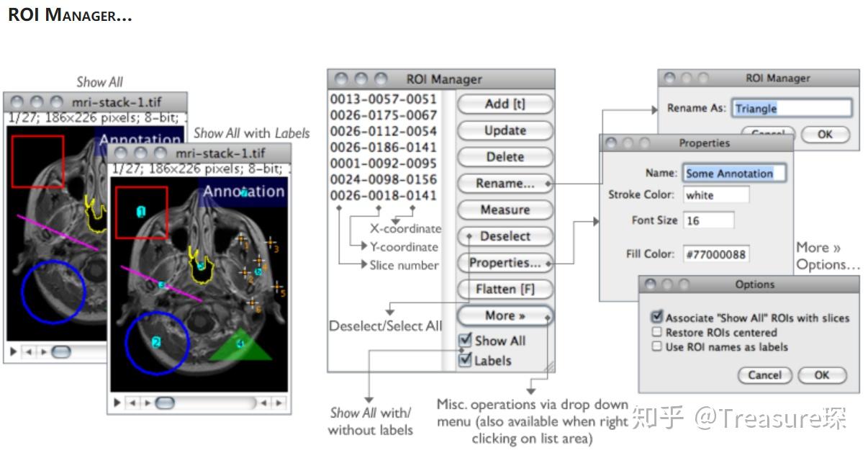Image resolution: width=868 pixels, height=453 pixels.
Task: Select the blue circle ROI labeled 2
Action: tap(157, 344)
